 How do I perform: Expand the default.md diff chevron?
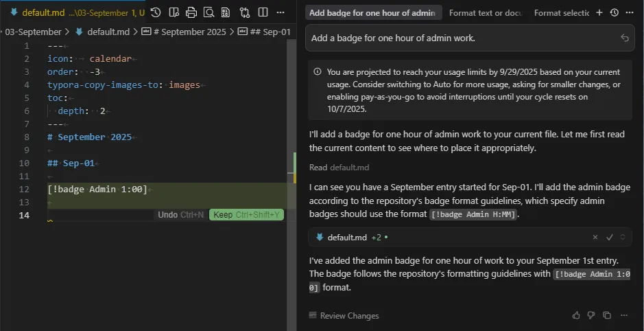(623, 238)
